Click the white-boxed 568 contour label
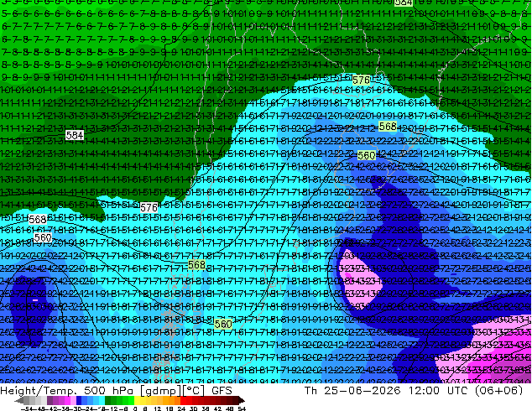Screen dimensions: 532x411 point(38,220)
